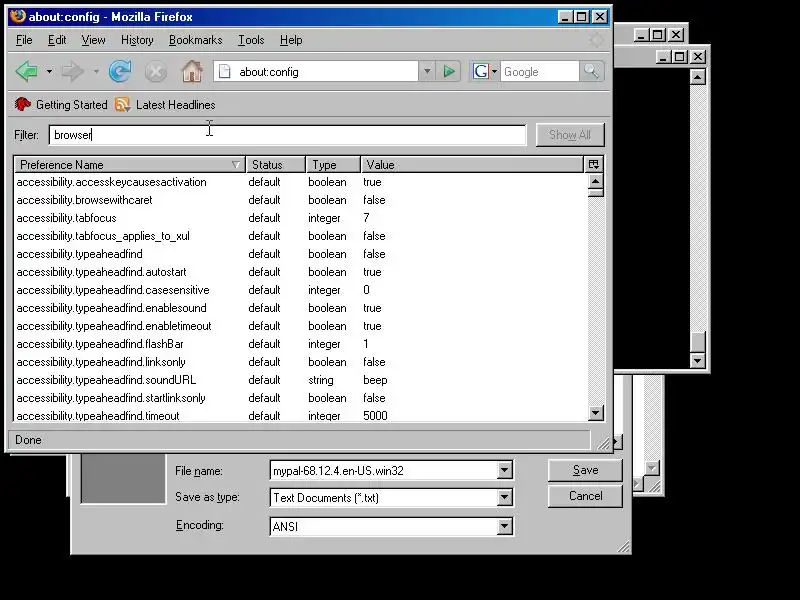The width and height of the screenshot is (800, 600).
Task: Open Latest Headlines feed bookmark
Action: click(x=165, y=105)
